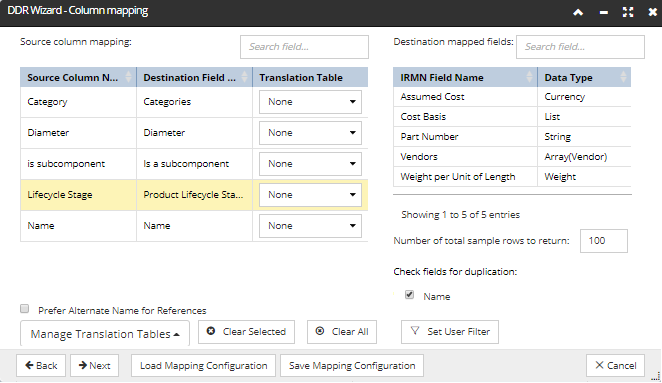Viewport: 662px width, 383px height.
Task: Click the Load Mapping Configuration button
Action: (x=203, y=366)
